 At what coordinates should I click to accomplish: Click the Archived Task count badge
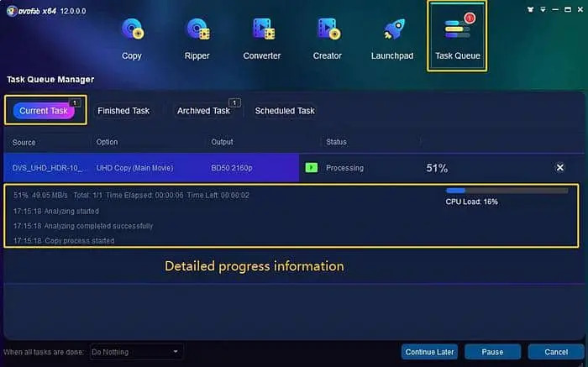[x=234, y=102]
